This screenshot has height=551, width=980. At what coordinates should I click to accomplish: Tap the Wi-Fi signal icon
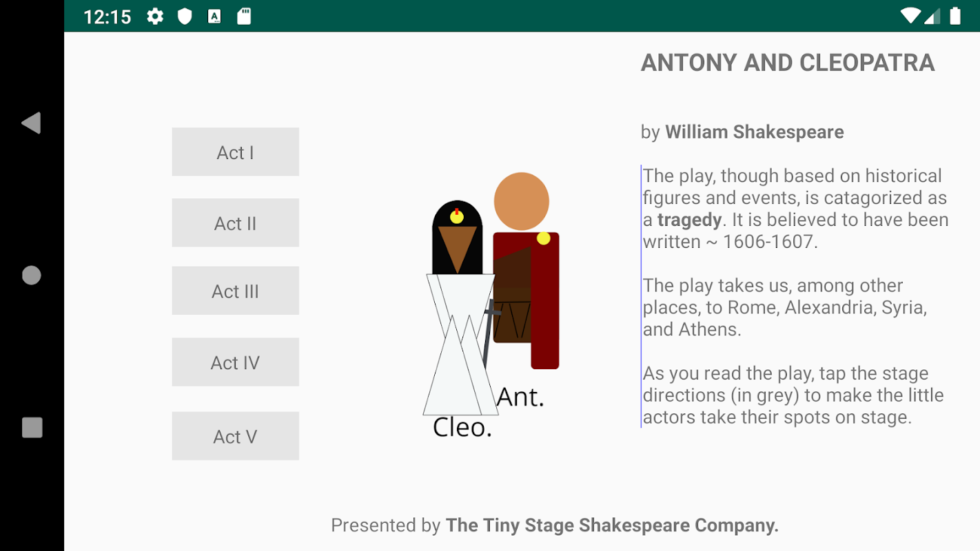(911, 16)
